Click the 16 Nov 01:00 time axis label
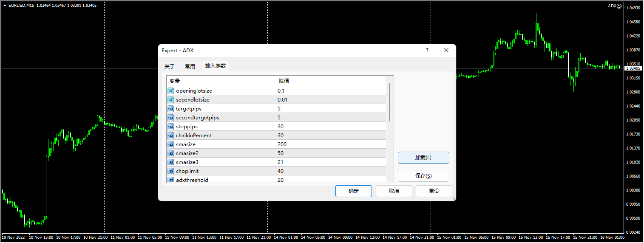Image resolution: width=644 pixels, height=243 pixels. pyautogui.click(x=613, y=237)
